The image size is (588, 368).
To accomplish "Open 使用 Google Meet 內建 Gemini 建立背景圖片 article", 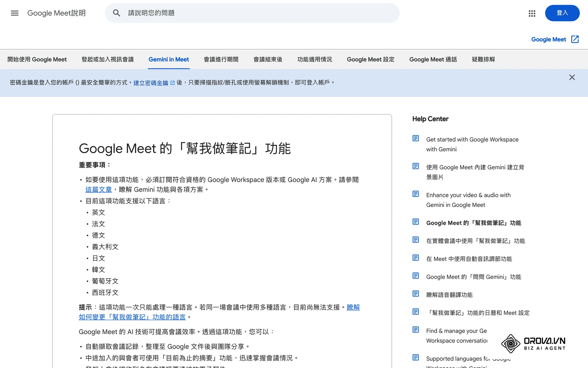I will pos(475,172).
